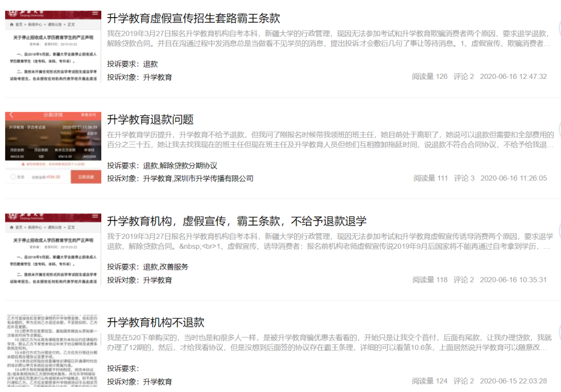
Task: Click 投诉要求：退款 in first complaint
Action: 132,64
